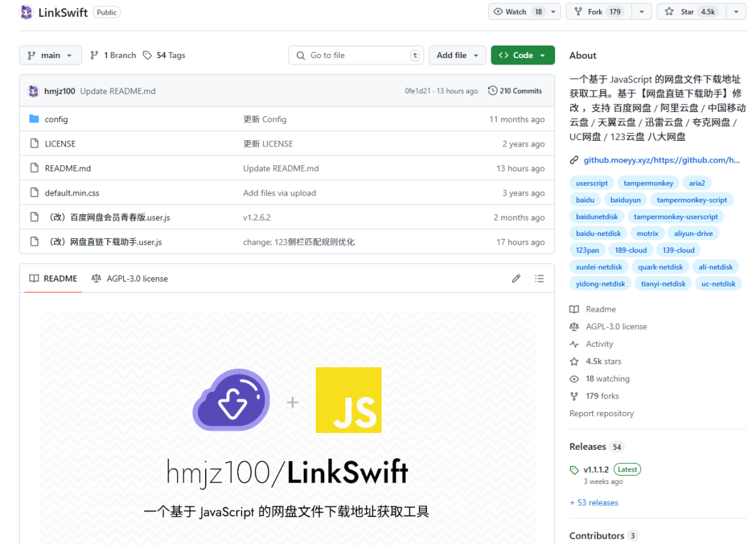The width and height of the screenshot is (756, 545).
Task: Select the 123pan topic tag
Action: (x=587, y=250)
